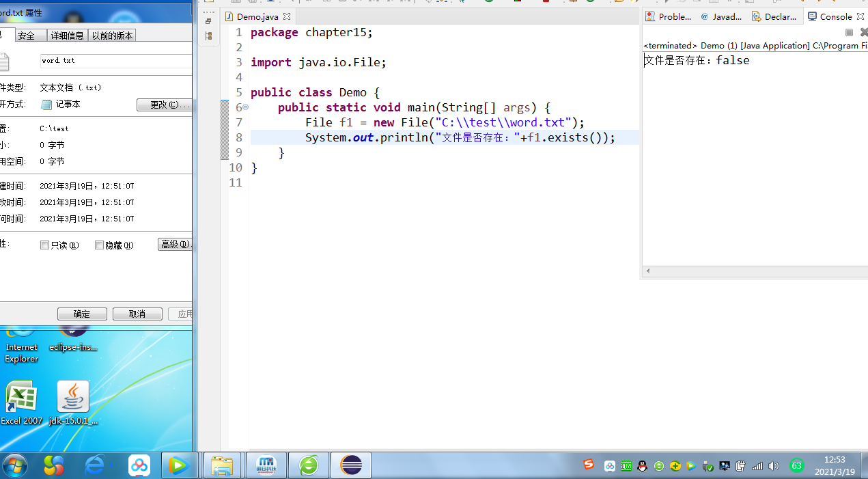Screen dimensions: 868x479
Task: Click code line 7 with new File
Action: click(x=445, y=122)
